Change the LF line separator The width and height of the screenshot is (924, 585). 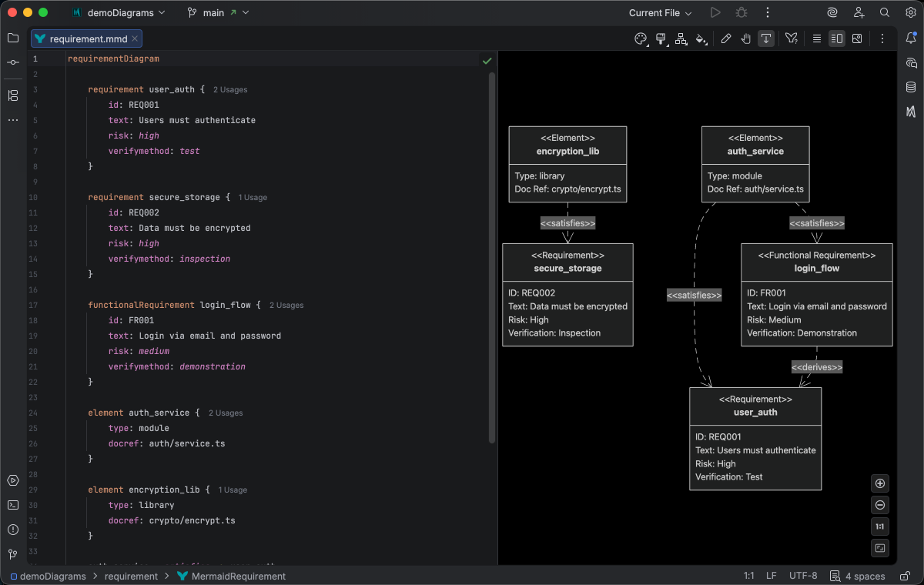click(771, 576)
